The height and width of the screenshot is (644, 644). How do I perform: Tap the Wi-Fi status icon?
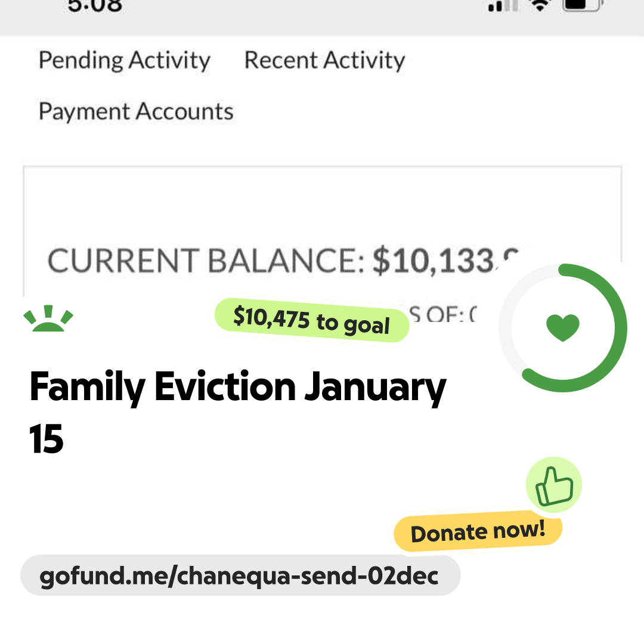pos(540,5)
